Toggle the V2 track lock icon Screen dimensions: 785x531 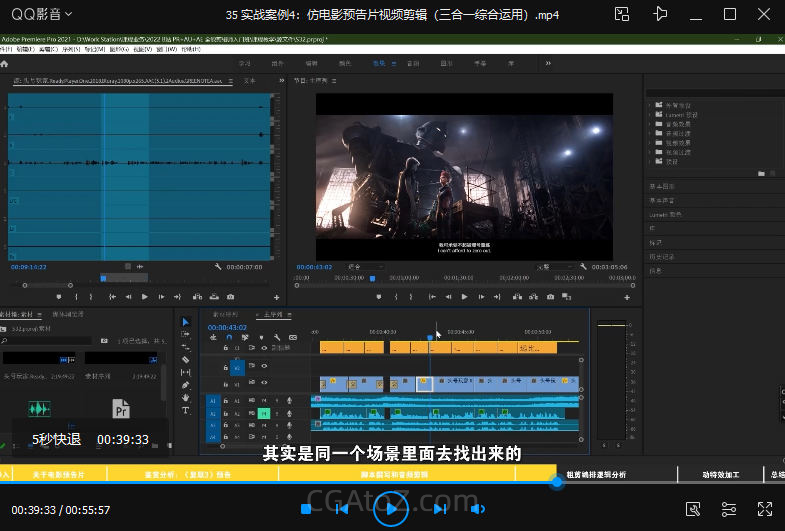click(x=226, y=366)
